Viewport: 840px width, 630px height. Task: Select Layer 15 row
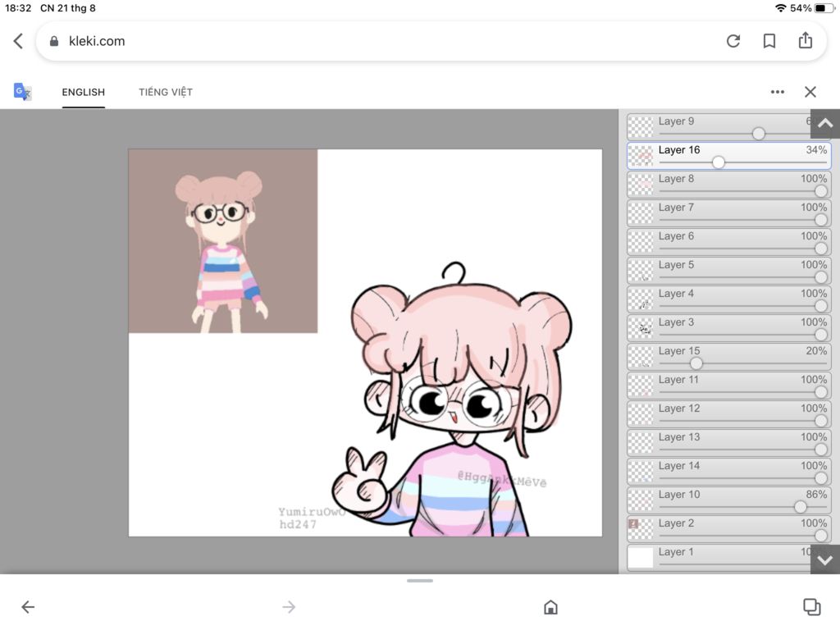tap(728, 356)
